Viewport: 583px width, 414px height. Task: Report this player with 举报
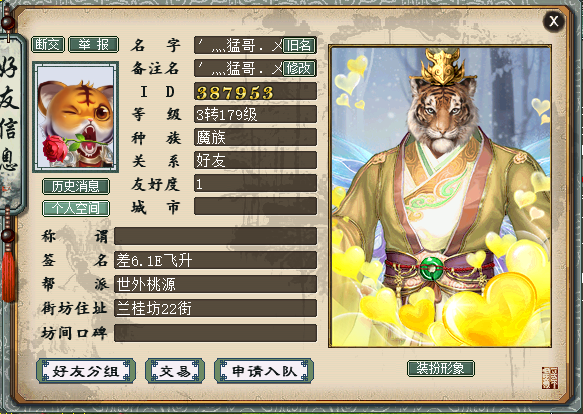(x=94, y=45)
